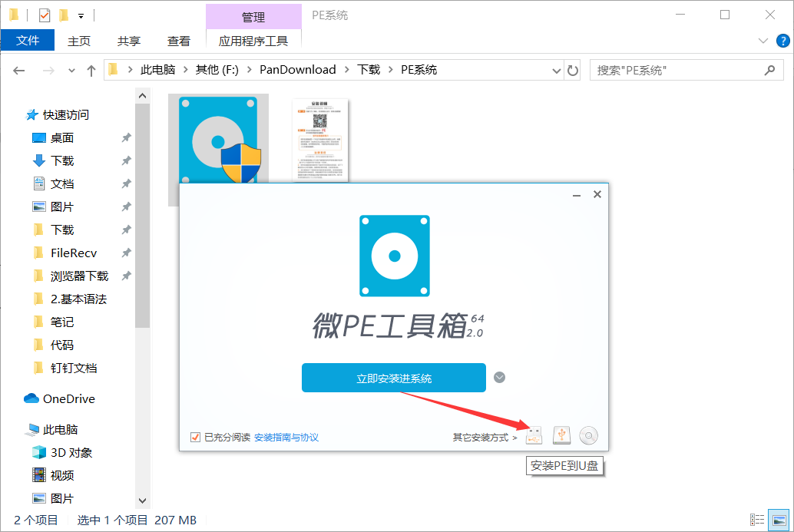Click navigation pane scrollbar up arrow

142,96
